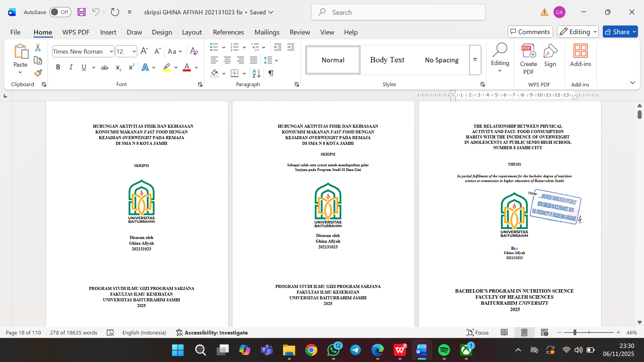Switch to the Layout tab
This screenshot has height=362, width=644.
pyautogui.click(x=192, y=32)
